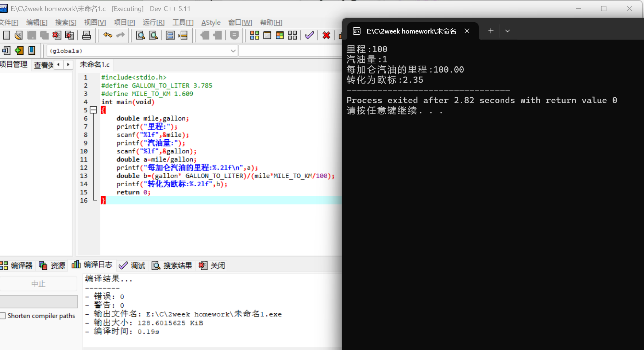Click the compile progress bar
The image size is (644, 350).
(x=39, y=302)
